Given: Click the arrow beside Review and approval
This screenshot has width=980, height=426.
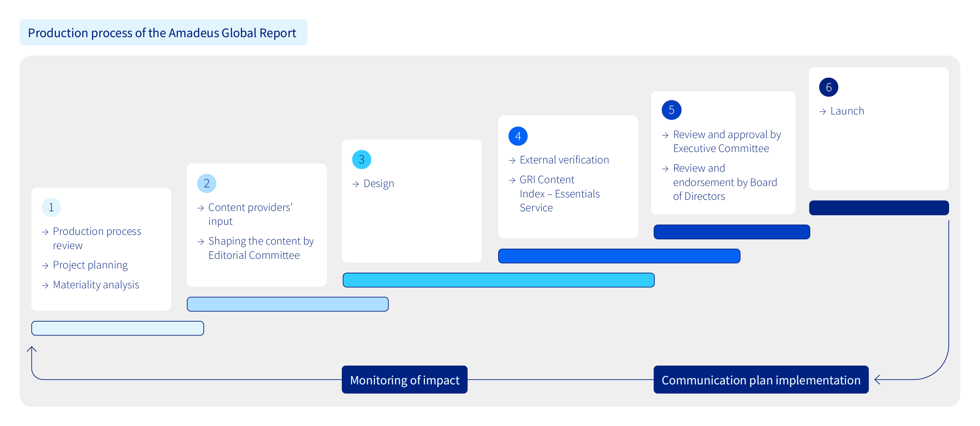Looking at the screenshot, I should [665, 135].
